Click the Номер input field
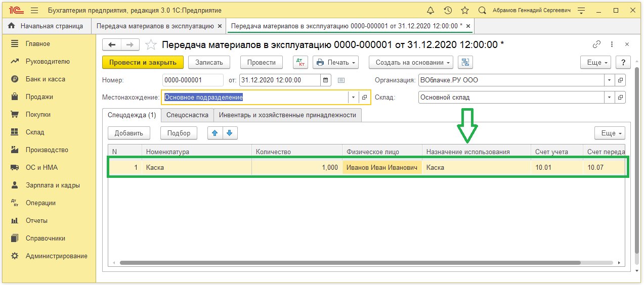This screenshot has height=285, width=644. point(193,80)
